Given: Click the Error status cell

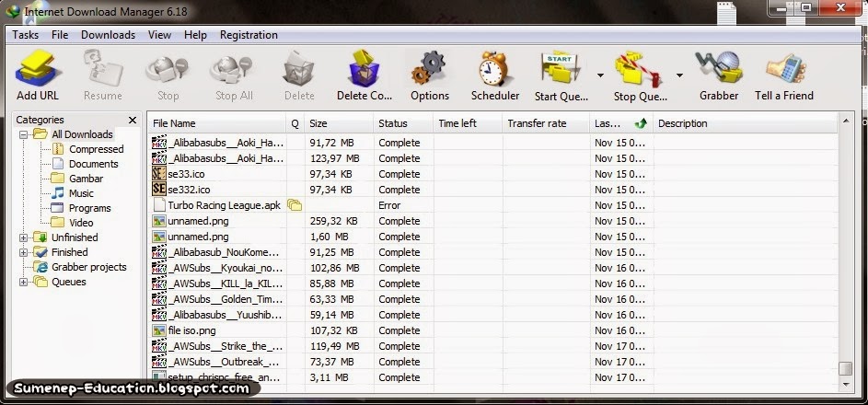Looking at the screenshot, I should [389, 205].
